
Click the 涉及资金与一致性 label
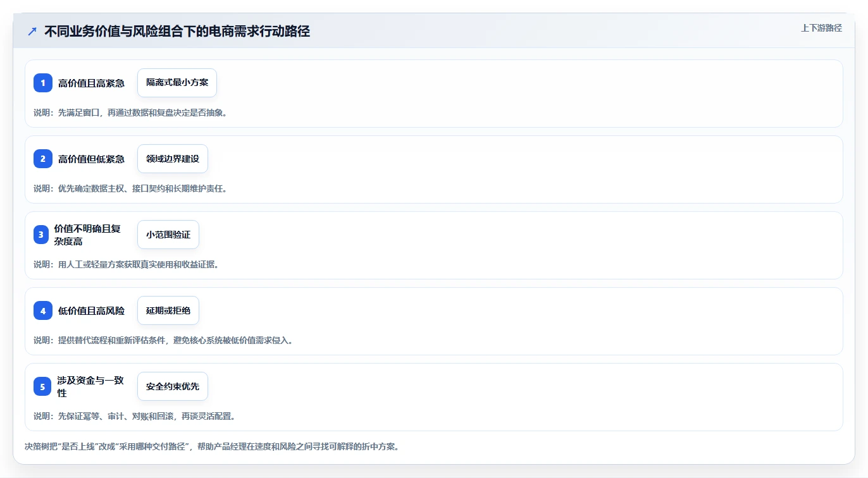click(x=90, y=386)
